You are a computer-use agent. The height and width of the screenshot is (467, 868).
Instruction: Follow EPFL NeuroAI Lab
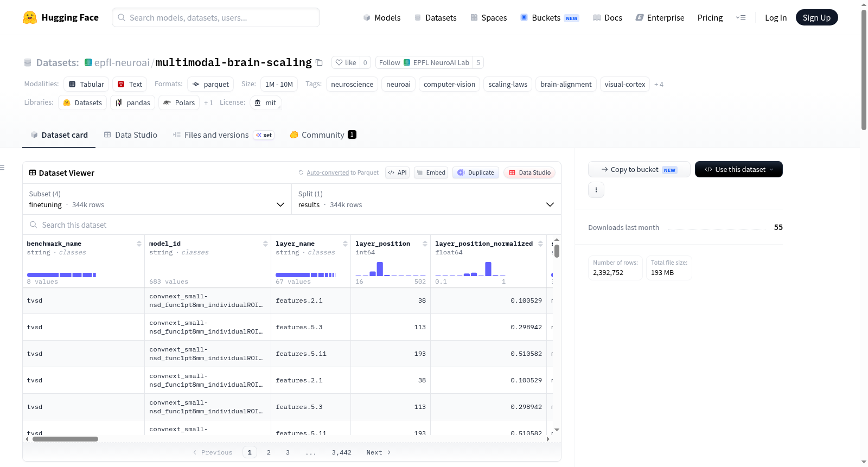(424, 62)
